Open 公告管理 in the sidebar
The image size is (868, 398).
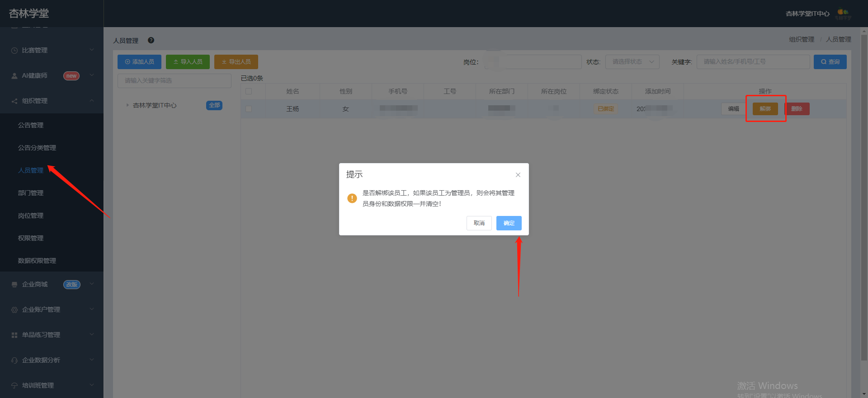click(x=31, y=125)
